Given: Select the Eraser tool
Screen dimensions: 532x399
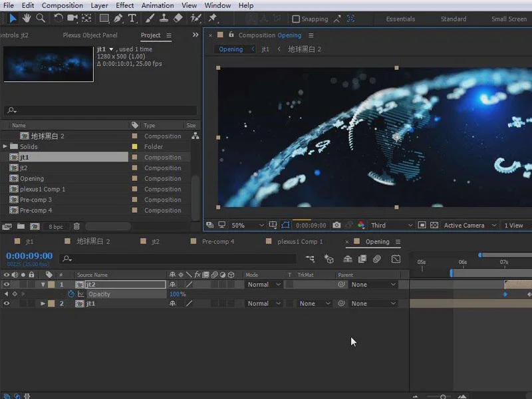Looking at the screenshot, I should [178, 18].
